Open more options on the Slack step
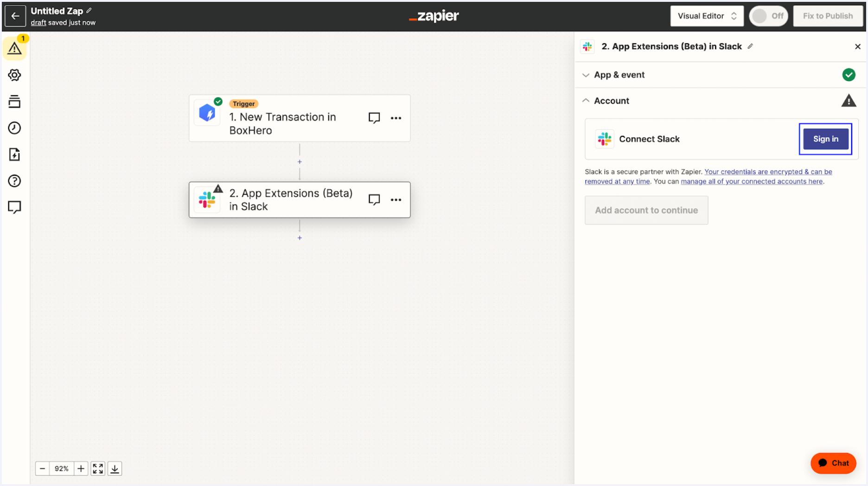Image resolution: width=868 pixels, height=486 pixels. click(x=396, y=199)
